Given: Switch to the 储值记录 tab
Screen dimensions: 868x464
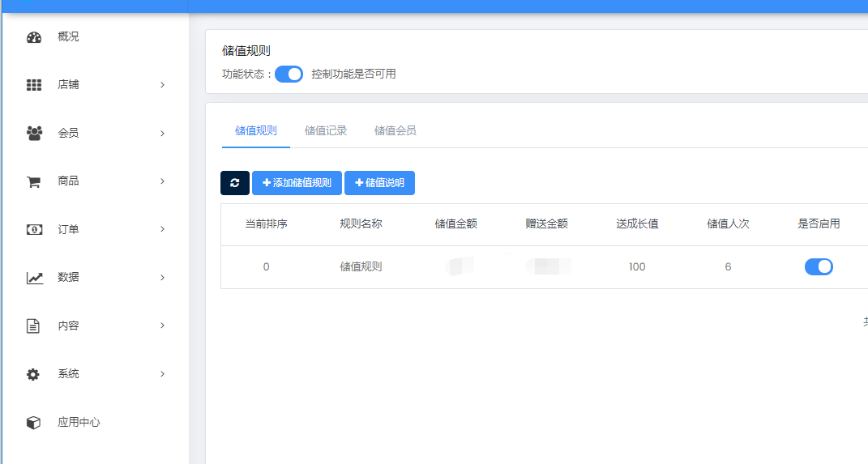Looking at the screenshot, I should (326, 130).
